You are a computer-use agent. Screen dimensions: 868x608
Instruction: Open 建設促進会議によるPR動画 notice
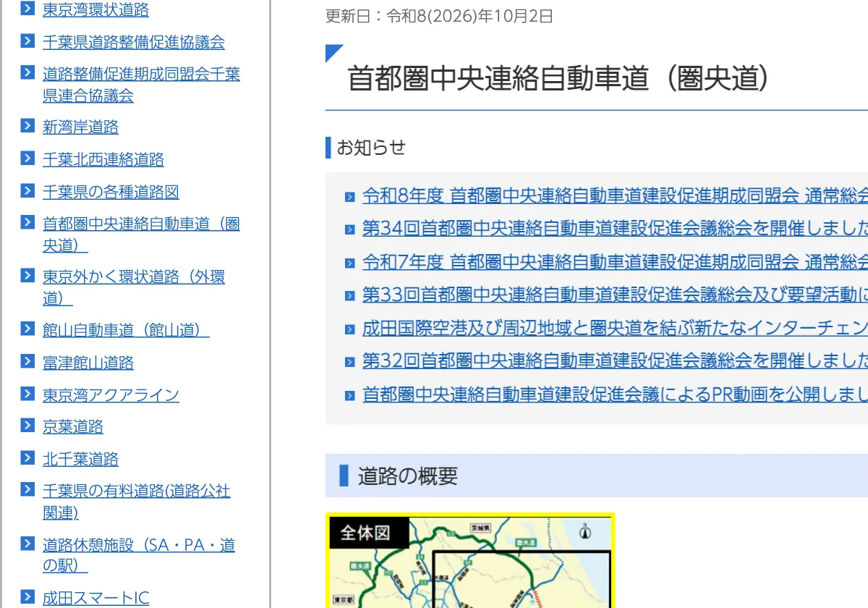615,394
